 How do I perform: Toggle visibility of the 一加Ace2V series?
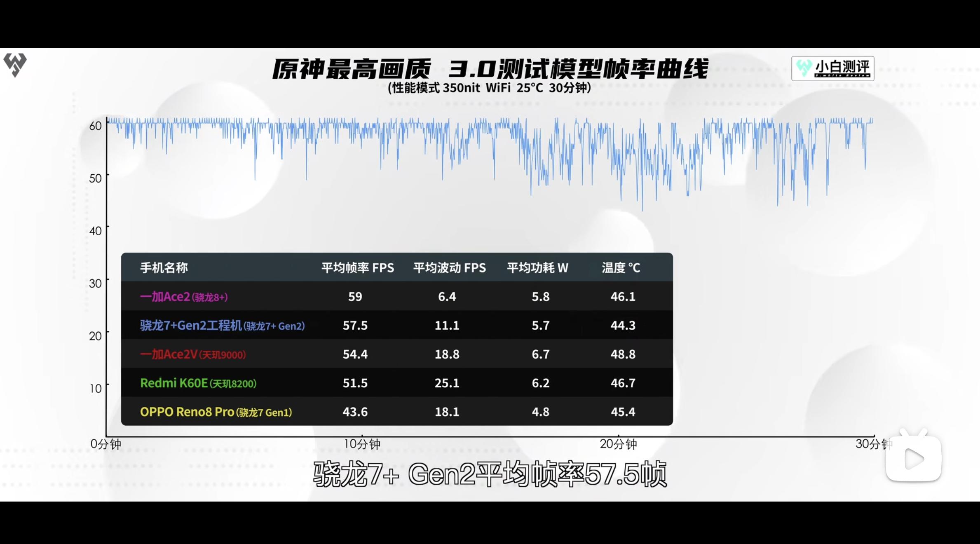coord(169,354)
